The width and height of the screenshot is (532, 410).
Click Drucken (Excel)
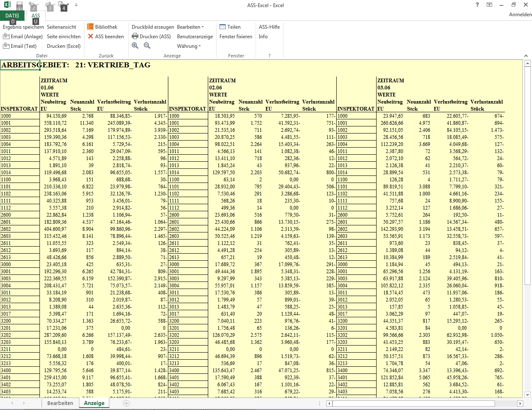[x=64, y=46]
